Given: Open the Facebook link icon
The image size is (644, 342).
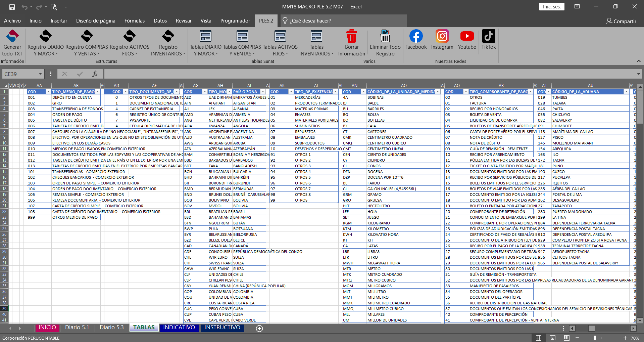Looking at the screenshot, I should pyautogui.click(x=416, y=36).
